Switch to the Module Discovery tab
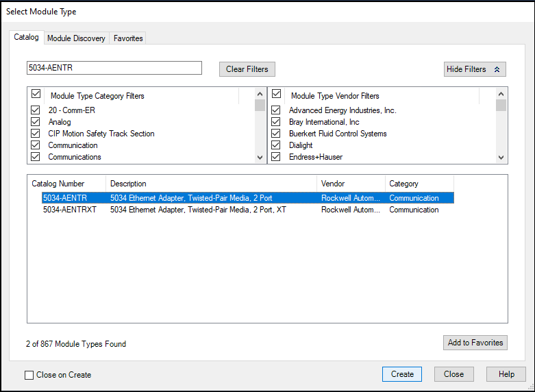 (76, 38)
